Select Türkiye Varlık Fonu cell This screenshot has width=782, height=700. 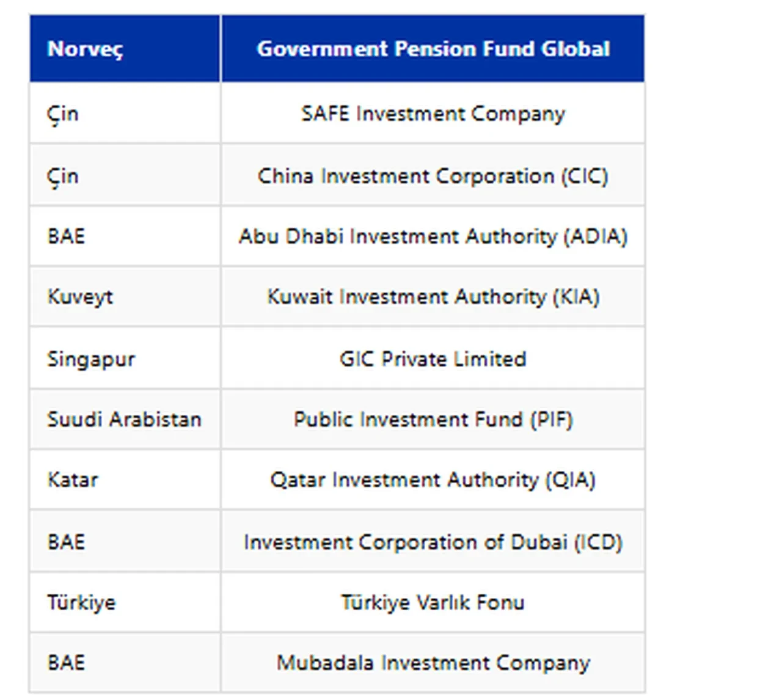433,602
